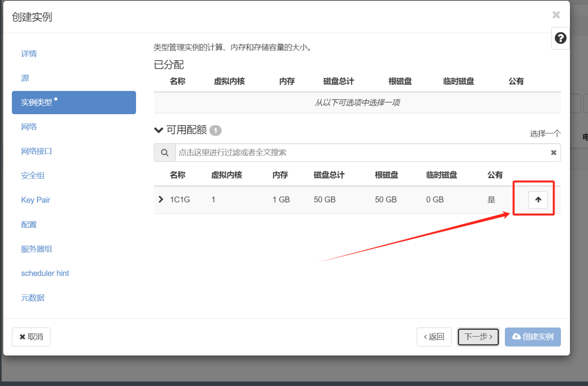
Task: Clear the filter search box with the X
Action: tap(554, 153)
